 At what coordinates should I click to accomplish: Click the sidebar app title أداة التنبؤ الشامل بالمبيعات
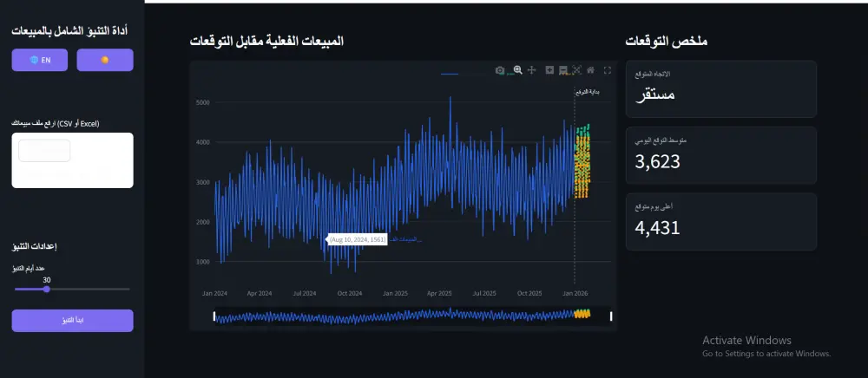(x=69, y=30)
